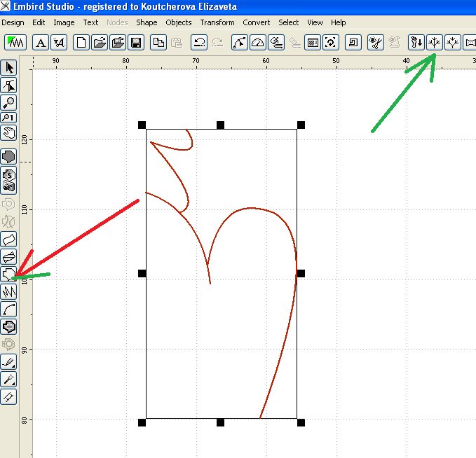The width and height of the screenshot is (476, 458).
Task: Click the Save floppy disk icon
Action: [x=136, y=43]
